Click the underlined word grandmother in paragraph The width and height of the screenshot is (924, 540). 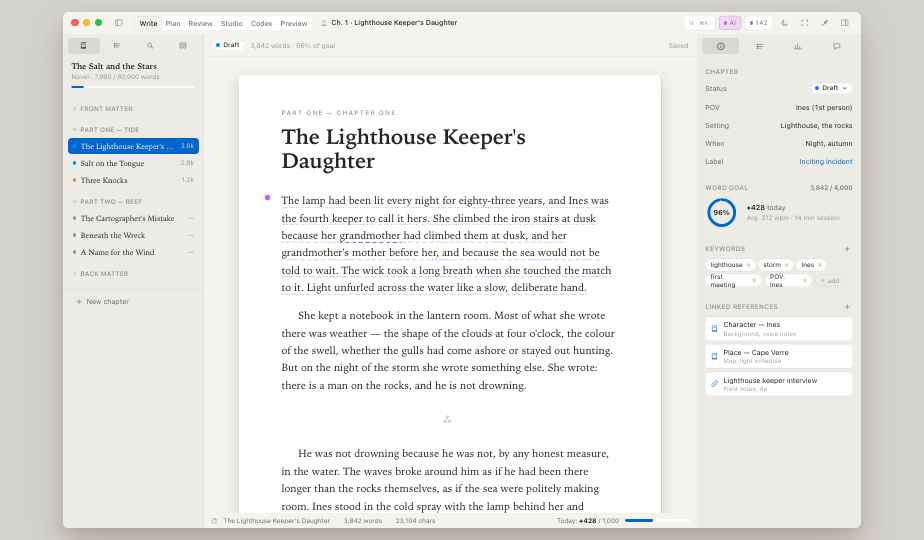click(370, 236)
